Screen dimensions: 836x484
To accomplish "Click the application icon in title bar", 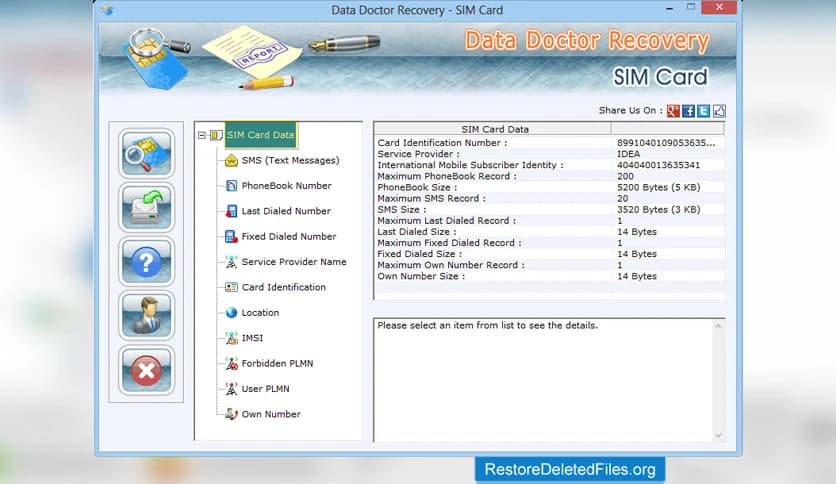I will 107,10.
